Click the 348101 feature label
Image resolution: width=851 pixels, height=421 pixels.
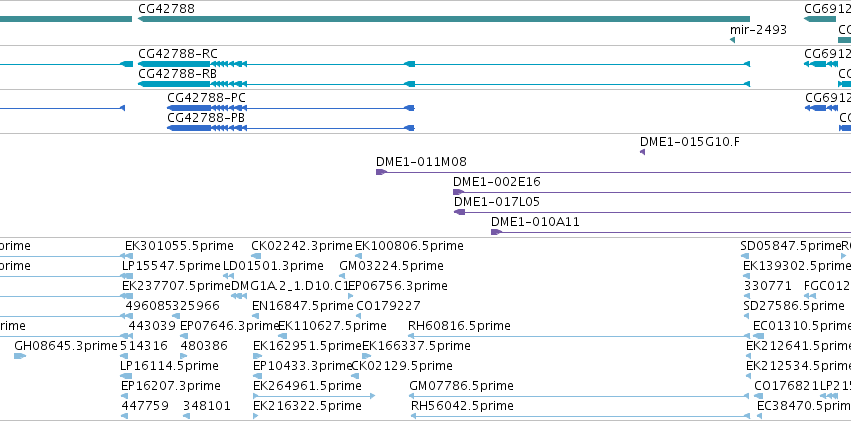207,406
